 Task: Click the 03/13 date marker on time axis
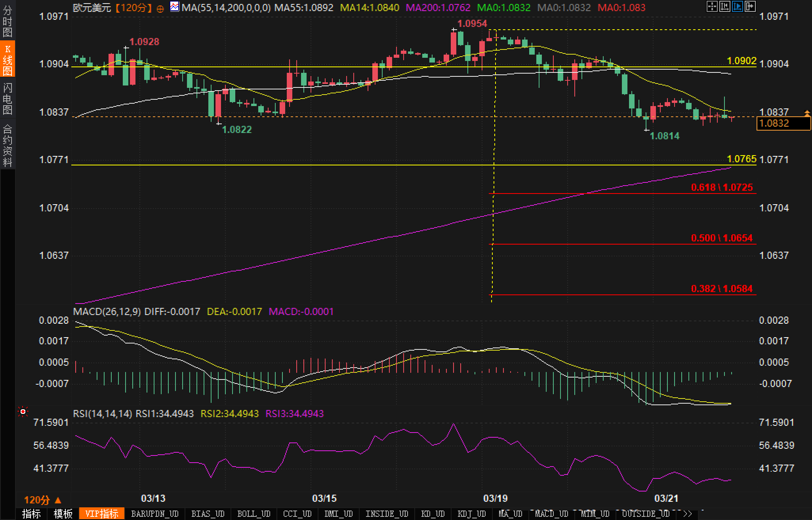tap(153, 498)
